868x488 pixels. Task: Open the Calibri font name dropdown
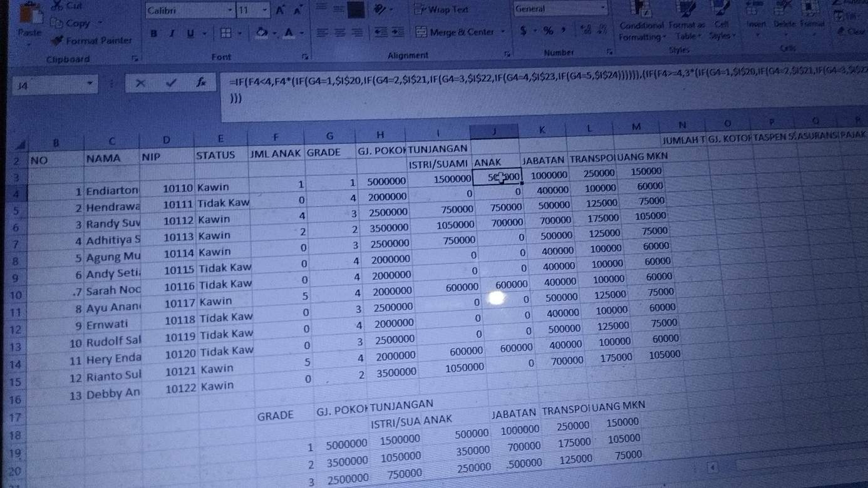pyautogui.click(x=230, y=11)
